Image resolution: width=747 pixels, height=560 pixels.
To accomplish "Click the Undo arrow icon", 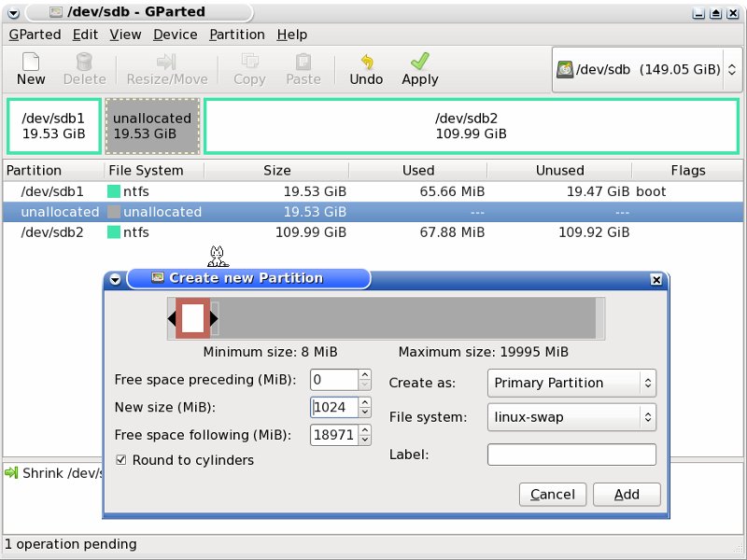I will [x=366, y=62].
